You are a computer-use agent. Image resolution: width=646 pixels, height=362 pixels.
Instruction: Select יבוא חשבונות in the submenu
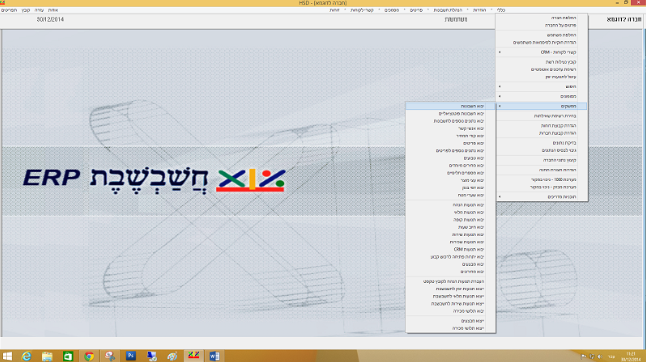click(x=451, y=106)
